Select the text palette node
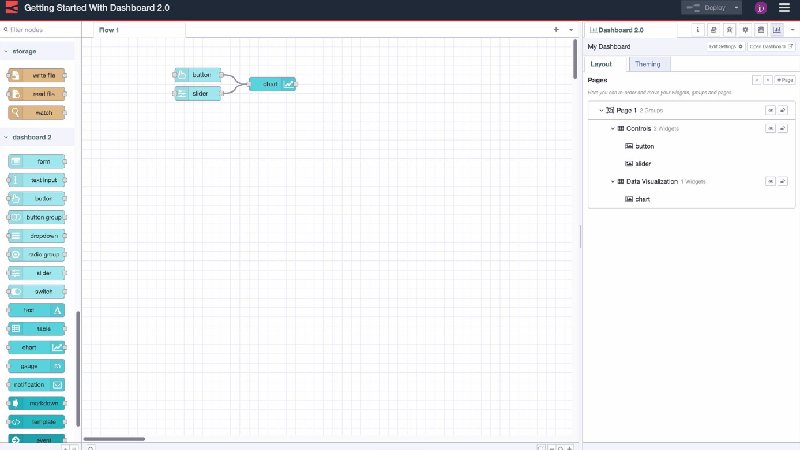The image size is (800, 450). [37, 310]
